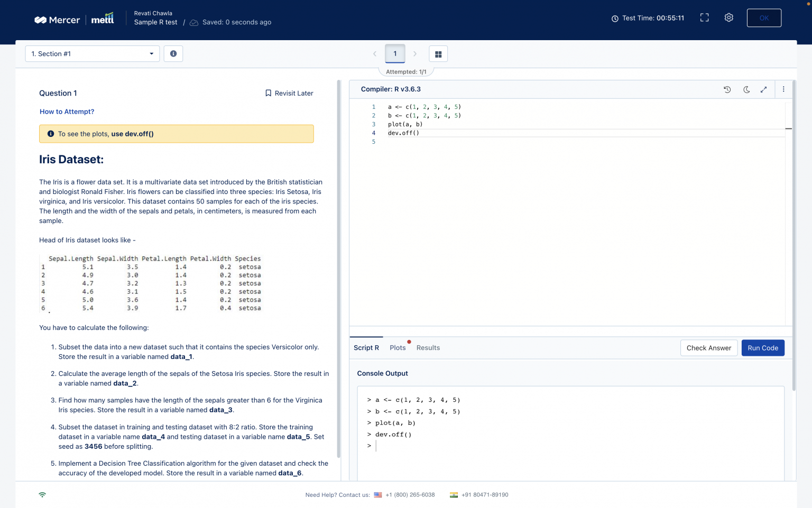Click the cloud icon next to Saved status
The image size is (812, 508).
click(x=193, y=22)
